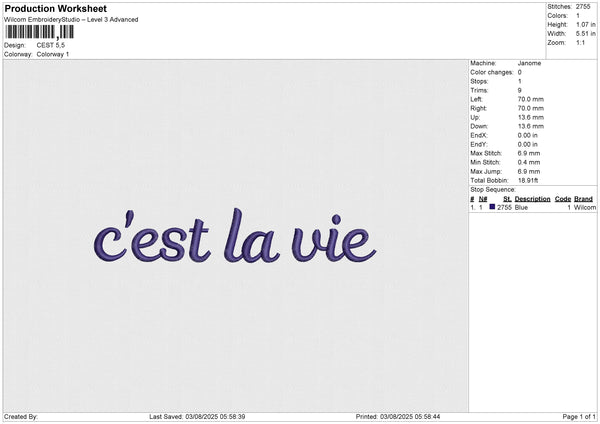This screenshot has height=424, width=600.
Task: Click the Design name CEST 5,5
Action: [52, 45]
